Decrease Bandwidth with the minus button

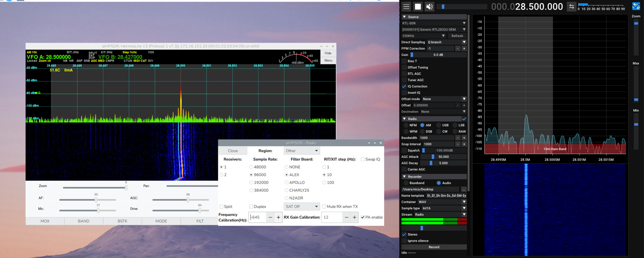(x=458, y=138)
